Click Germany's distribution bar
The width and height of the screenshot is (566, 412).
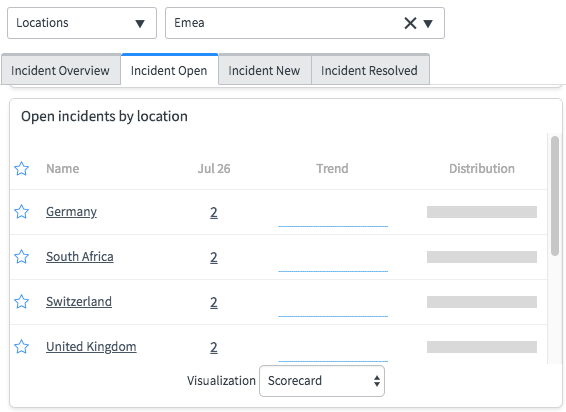coord(482,212)
